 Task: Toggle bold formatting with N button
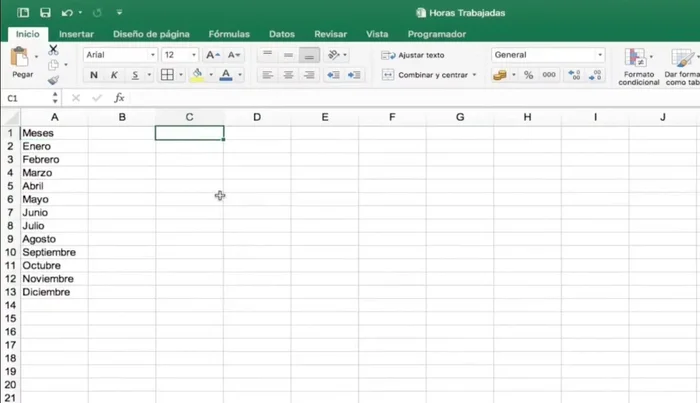94,75
